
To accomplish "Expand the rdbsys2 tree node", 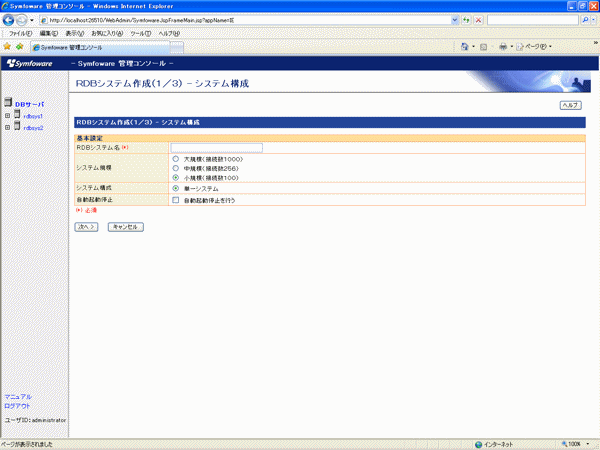I will pos(7,127).
